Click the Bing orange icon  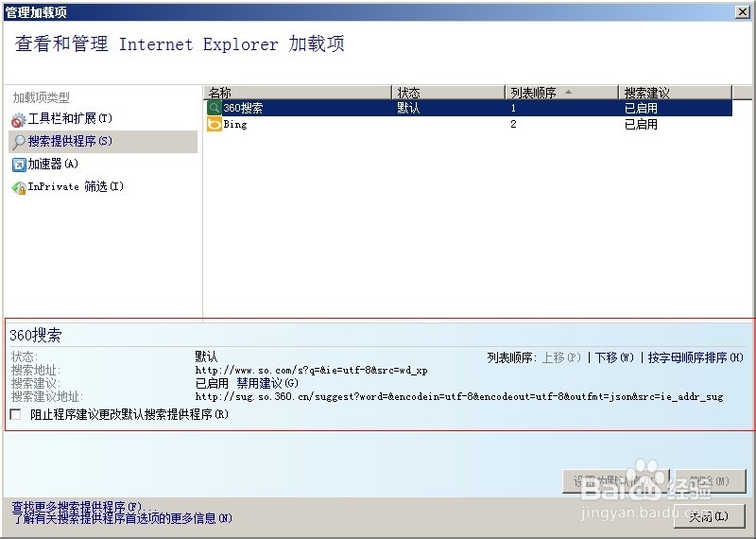pos(215,124)
